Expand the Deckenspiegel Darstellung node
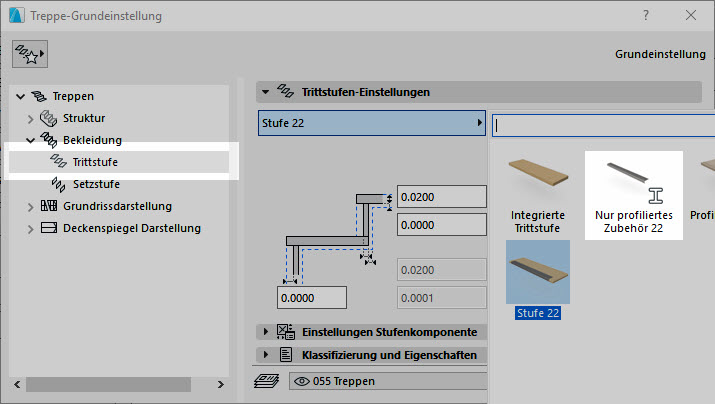 pos(31,229)
